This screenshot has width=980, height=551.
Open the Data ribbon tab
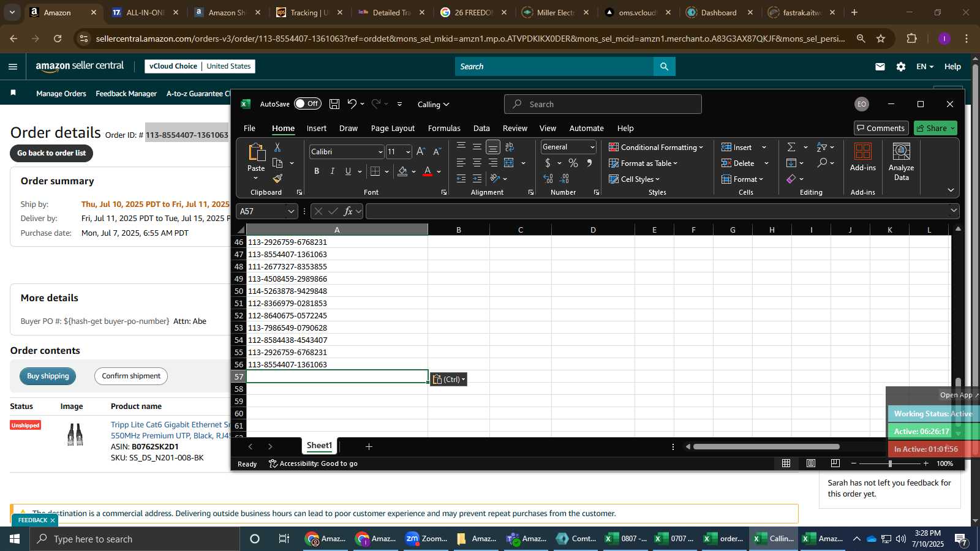[x=481, y=128]
